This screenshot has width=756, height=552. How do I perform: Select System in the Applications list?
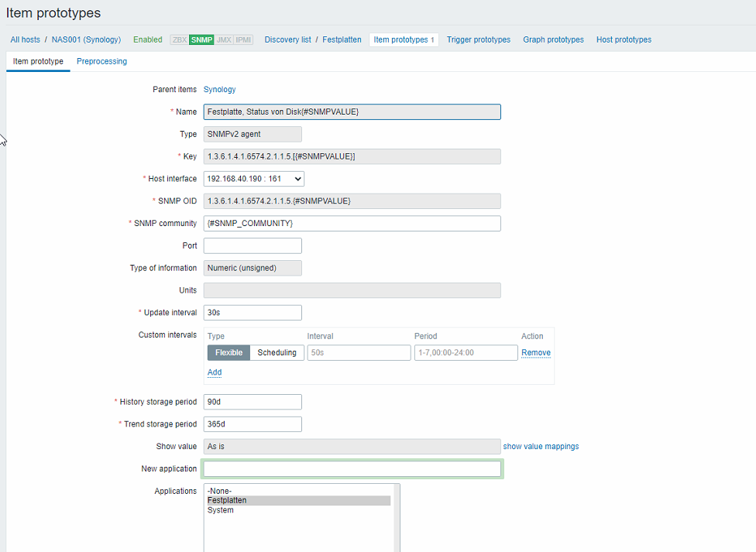[x=221, y=510]
